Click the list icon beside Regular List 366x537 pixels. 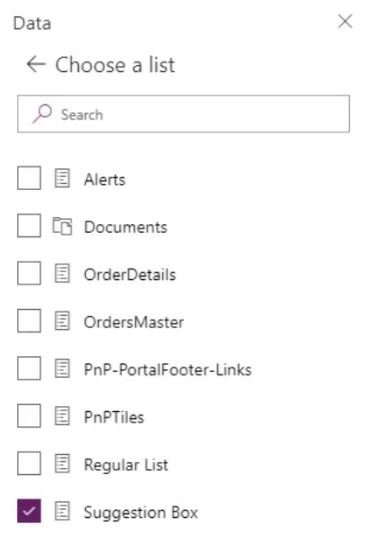62,464
